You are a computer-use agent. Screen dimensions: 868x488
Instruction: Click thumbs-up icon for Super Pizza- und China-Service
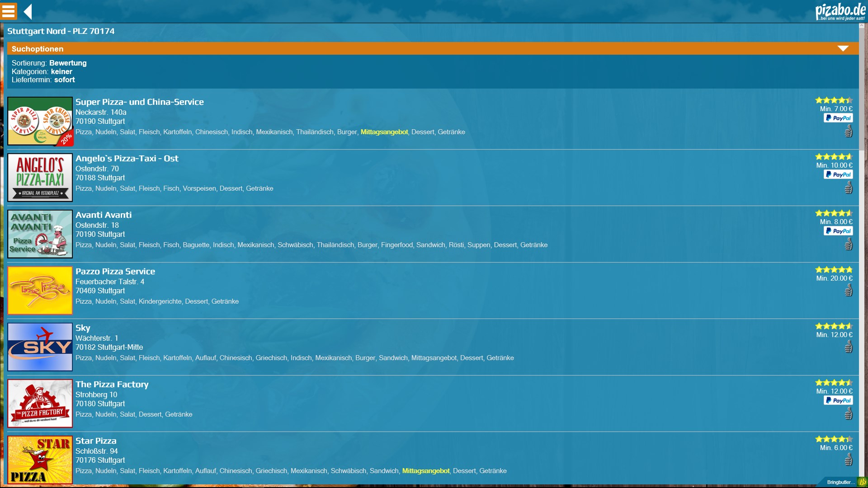849,131
